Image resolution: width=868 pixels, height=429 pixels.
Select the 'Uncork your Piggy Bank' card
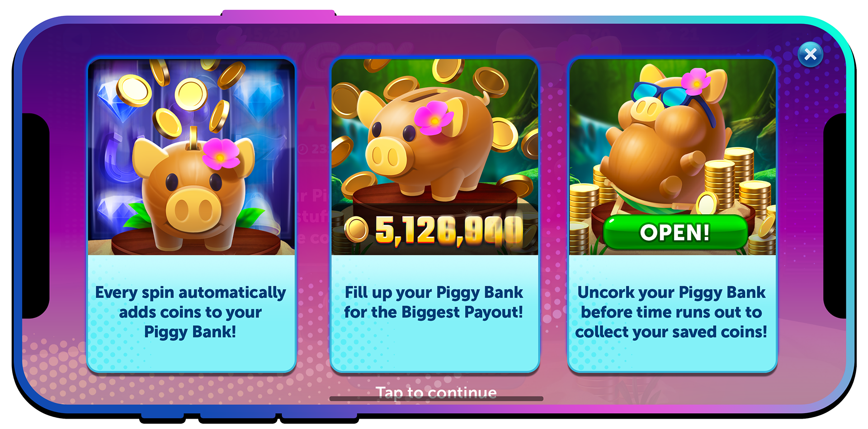coord(672,215)
